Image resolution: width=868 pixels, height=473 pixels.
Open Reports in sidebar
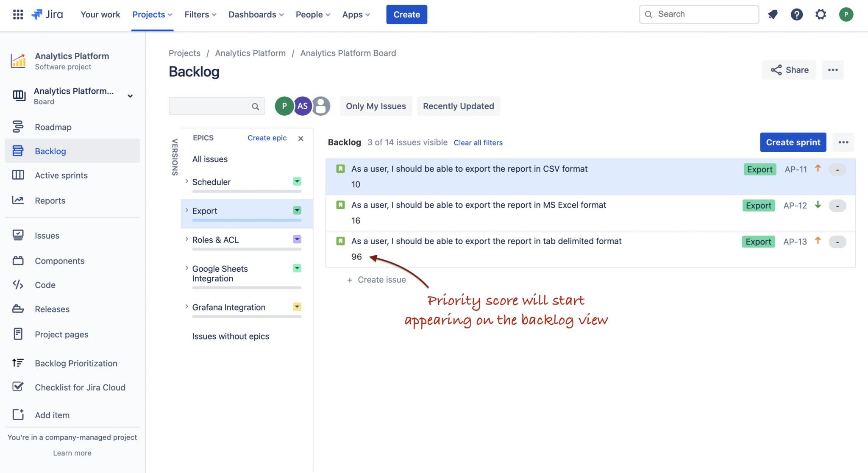50,200
